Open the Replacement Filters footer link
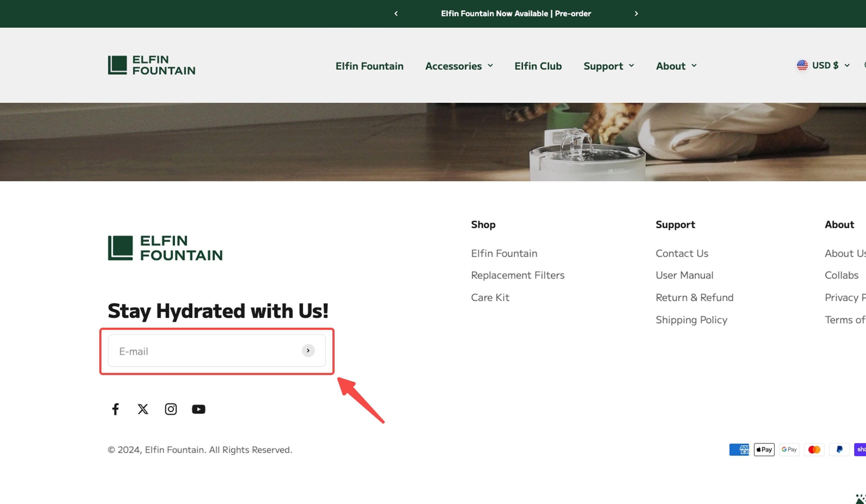 518,275
